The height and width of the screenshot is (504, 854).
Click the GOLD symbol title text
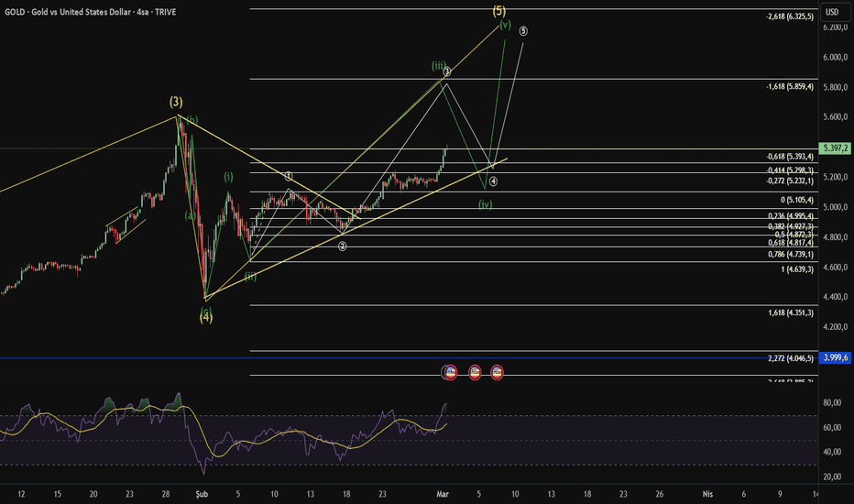pos(90,12)
